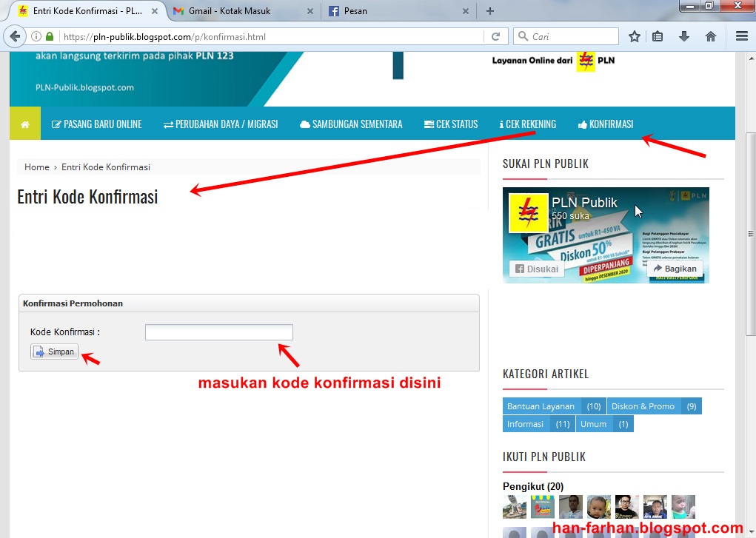The width and height of the screenshot is (756, 538).
Task: Click the green home icon on navigation bar
Action: tap(24, 123)
